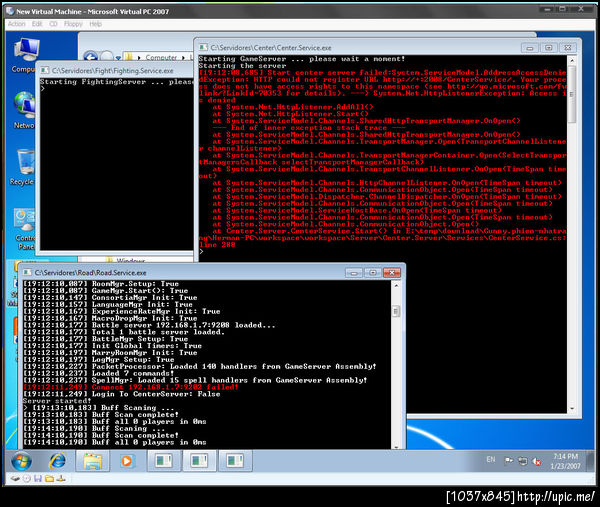The height and width of the screenshot is (507, 600).
Task: Select the Control Panel desktop icon
Action: pyautogui.click(x=24, y=230)
